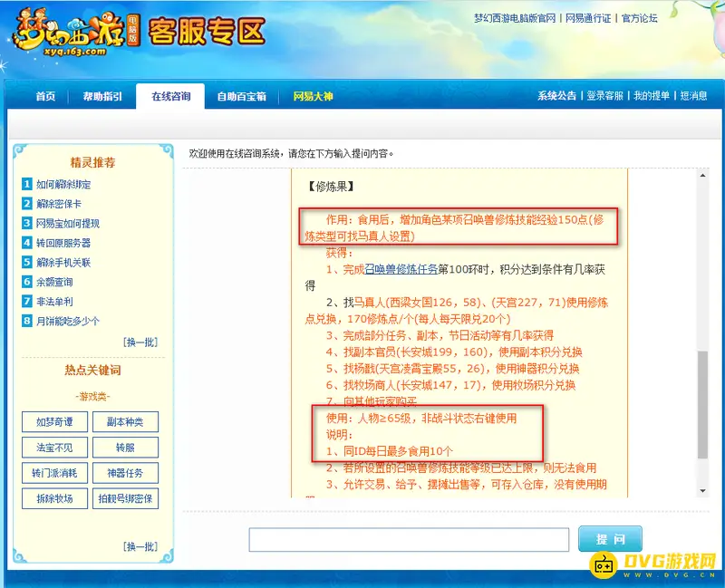This screenshot has width=725, height=588.
Task: Click number 5 badge beside 解除手机关联
Action: [x=27, y=262]
